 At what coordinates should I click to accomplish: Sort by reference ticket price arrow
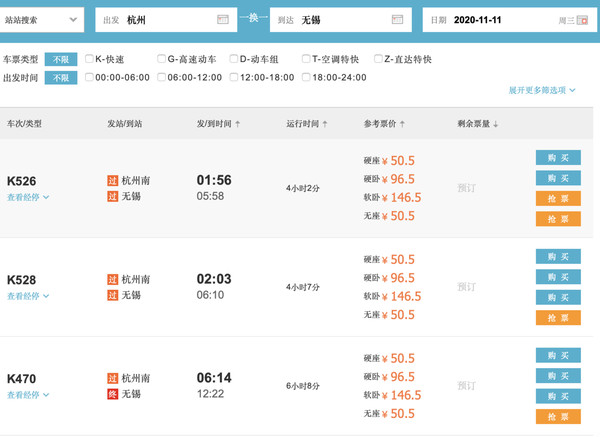402,124
